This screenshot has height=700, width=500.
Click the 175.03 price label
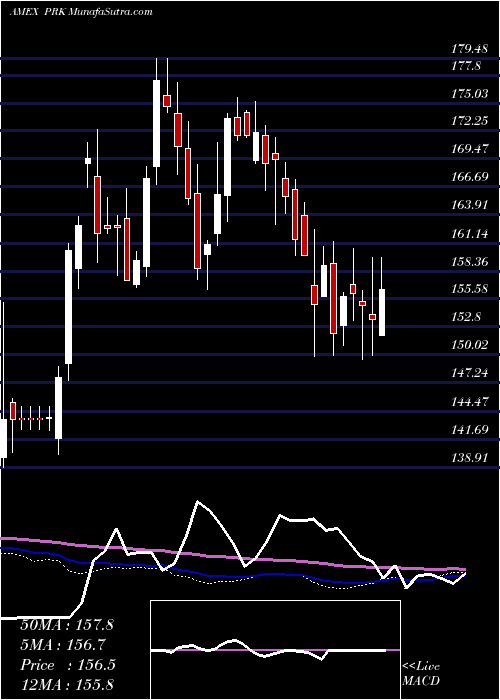pyautogui.click(x=468, y=94)
